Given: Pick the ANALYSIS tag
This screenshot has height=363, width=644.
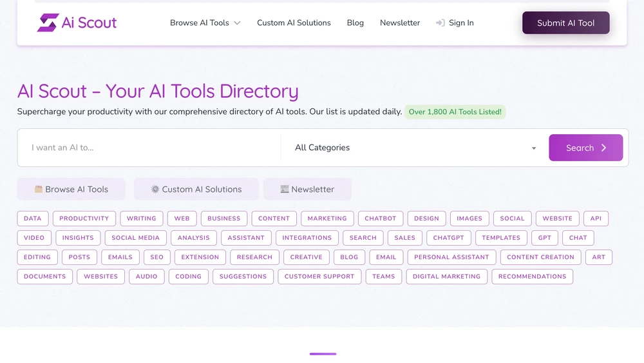Looking at the screenshot, I should point(193,238).
